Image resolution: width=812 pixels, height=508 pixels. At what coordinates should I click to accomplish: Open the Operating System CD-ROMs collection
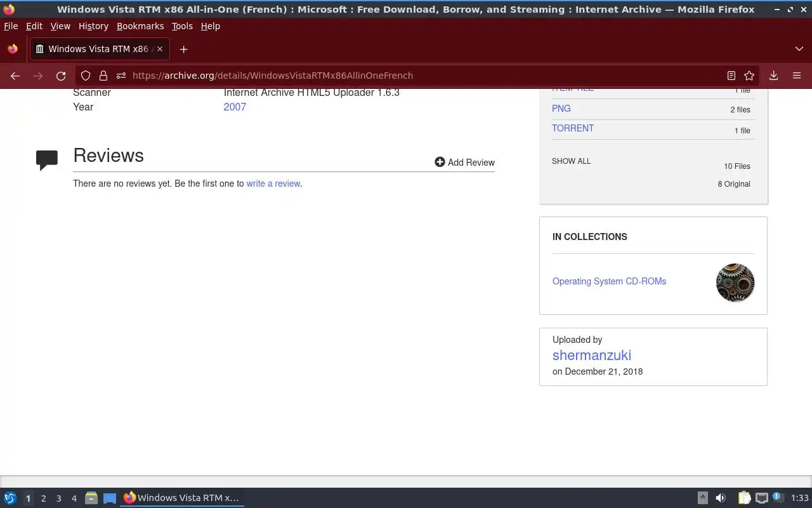[x=609, y=281]
